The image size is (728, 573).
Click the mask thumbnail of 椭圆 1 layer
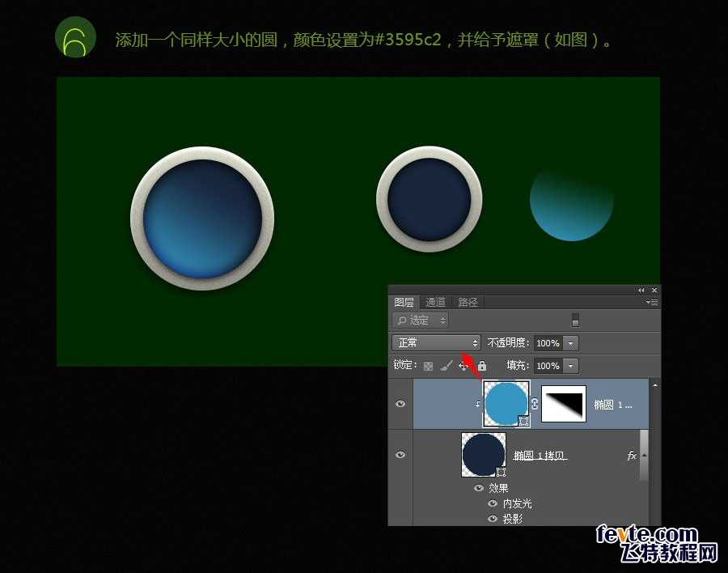click(x=565, y=403)
